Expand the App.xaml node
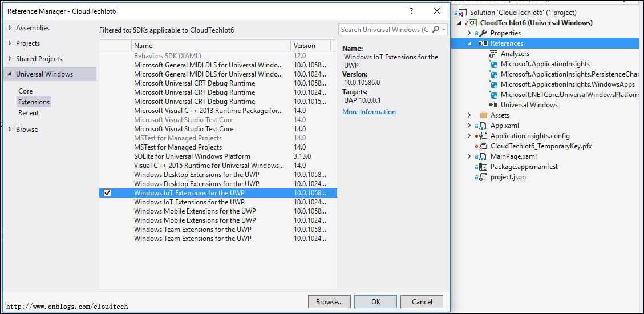Image resolution: width=644 pixels, height=314 pixels. 469,126
